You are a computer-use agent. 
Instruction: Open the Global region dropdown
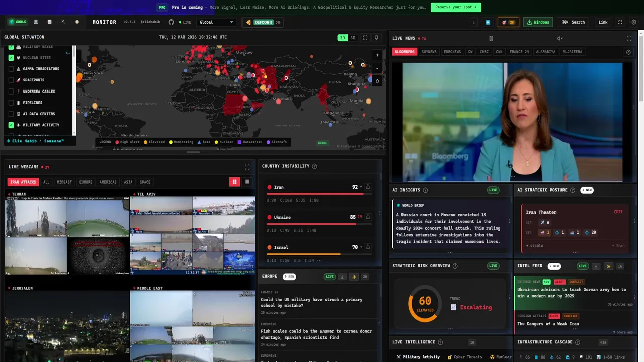[216, 22]
